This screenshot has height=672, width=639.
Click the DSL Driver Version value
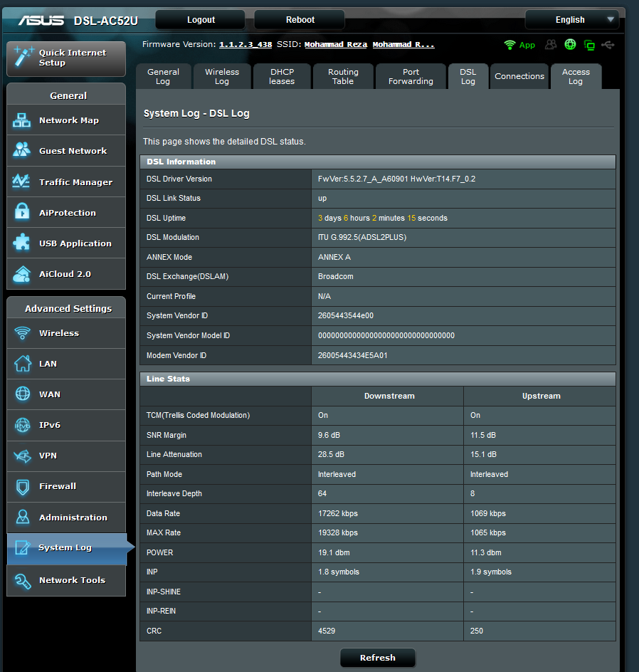[396, 179]
